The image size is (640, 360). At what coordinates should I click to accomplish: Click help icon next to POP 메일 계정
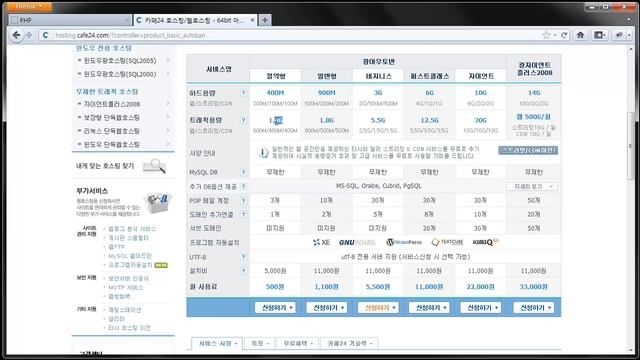243,201
